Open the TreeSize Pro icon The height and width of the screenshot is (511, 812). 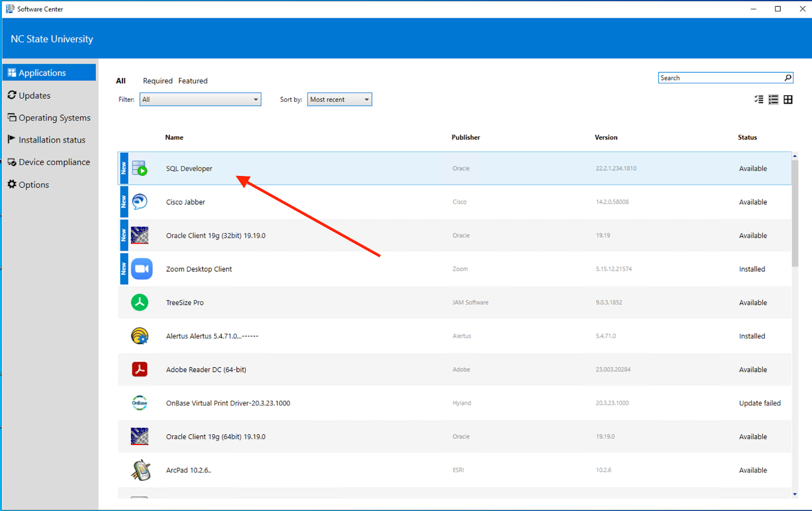[x=140, y=302]
